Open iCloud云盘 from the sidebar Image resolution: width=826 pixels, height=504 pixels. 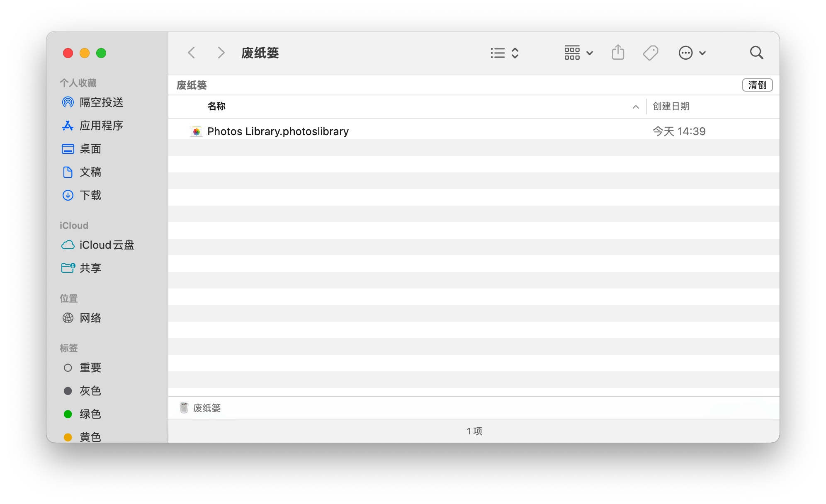(107, 245)
